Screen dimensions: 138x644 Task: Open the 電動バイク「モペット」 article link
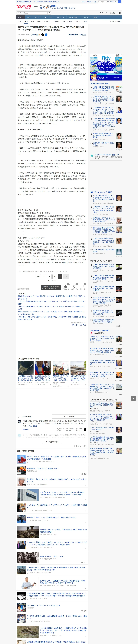tap(51, 517)
